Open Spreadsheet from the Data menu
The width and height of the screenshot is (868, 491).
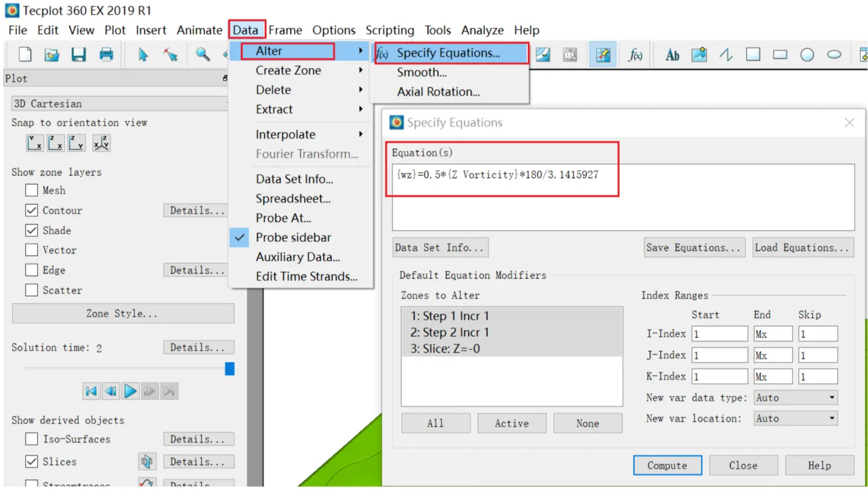click(300, 199)
